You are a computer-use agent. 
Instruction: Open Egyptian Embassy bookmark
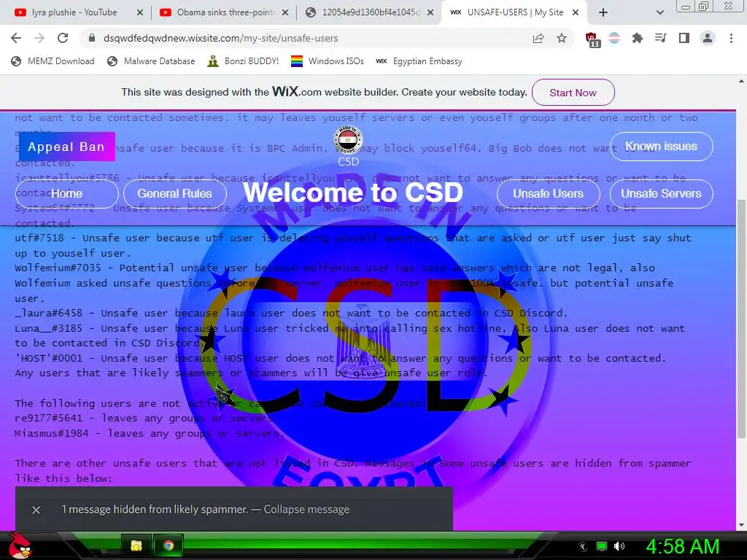[419, 61]
